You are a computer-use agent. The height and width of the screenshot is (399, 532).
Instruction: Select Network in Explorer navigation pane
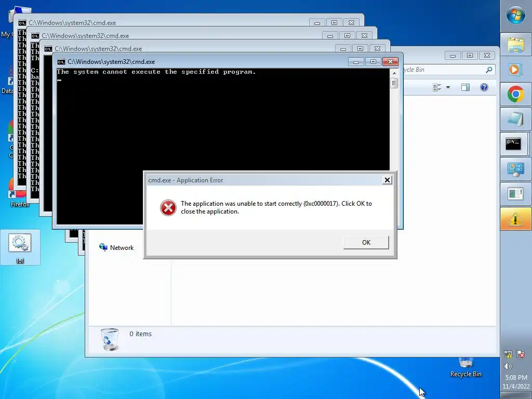tap(116, 248)
